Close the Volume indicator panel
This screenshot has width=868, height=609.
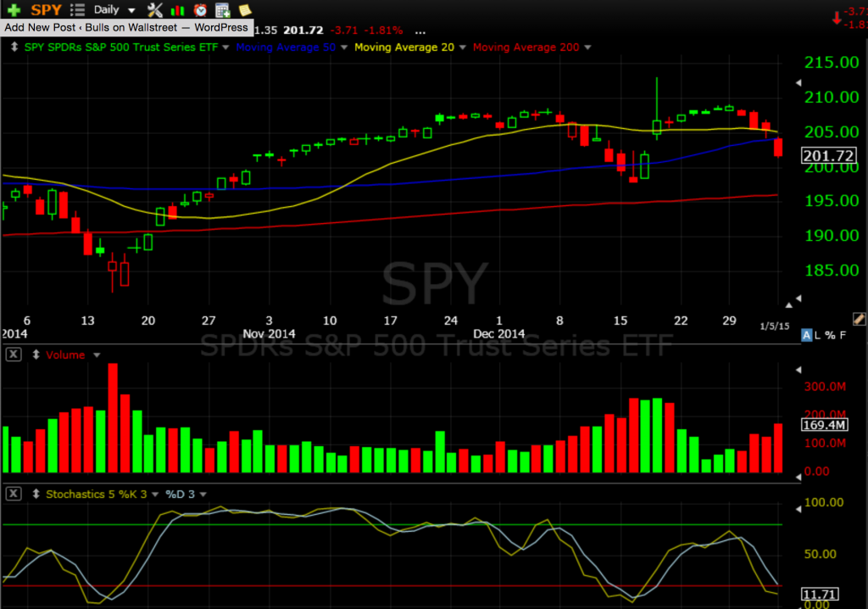click(14, 355)
